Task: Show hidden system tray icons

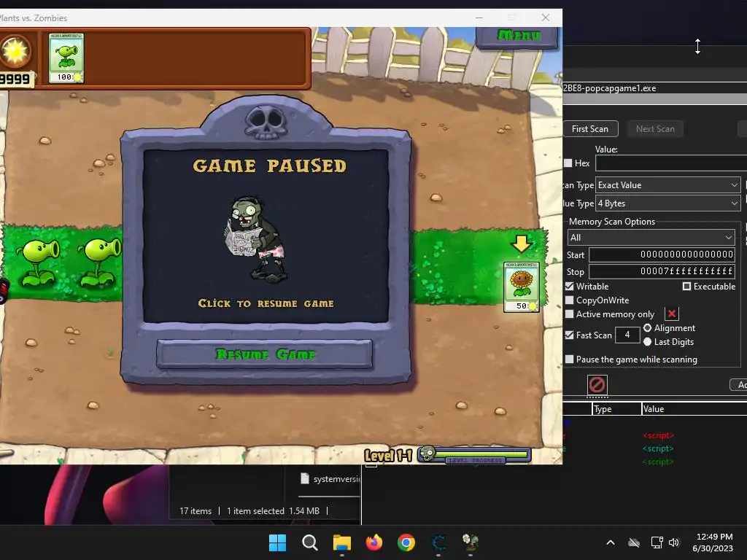Action: tap(611, 542)
